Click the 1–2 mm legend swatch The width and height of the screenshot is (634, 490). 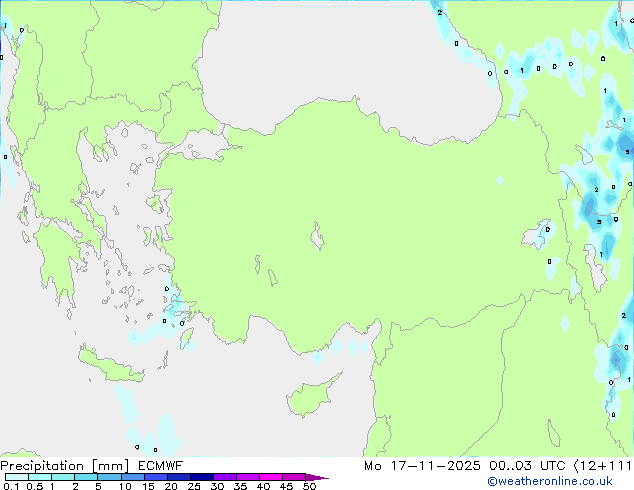(x=63, y=477)
